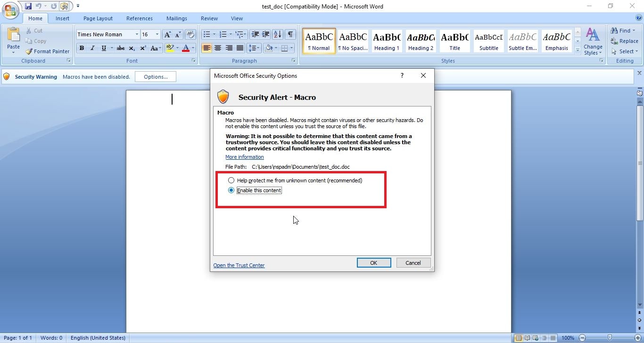644x343 pixels.
Task: Open the underline style dropdown arrow
Action: [111, 48]
